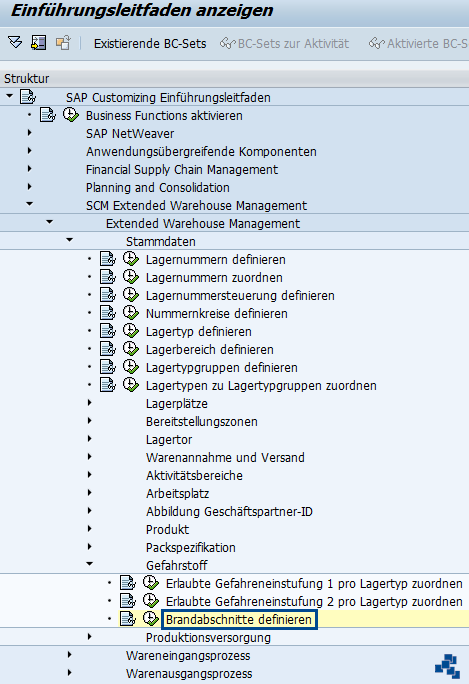Screen dimensions: 469x684
Task: Click the blue cubes icon at bottom right
Action: 448,666
